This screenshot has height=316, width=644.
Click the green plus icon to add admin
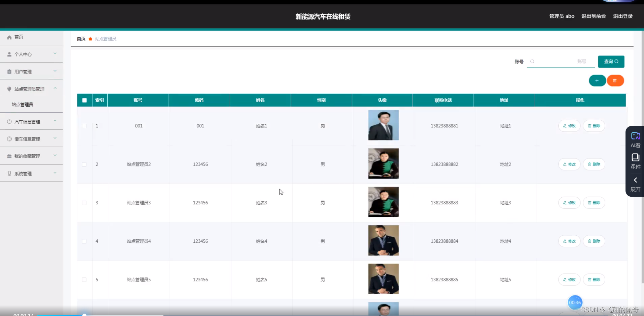[x=597, y=80]
